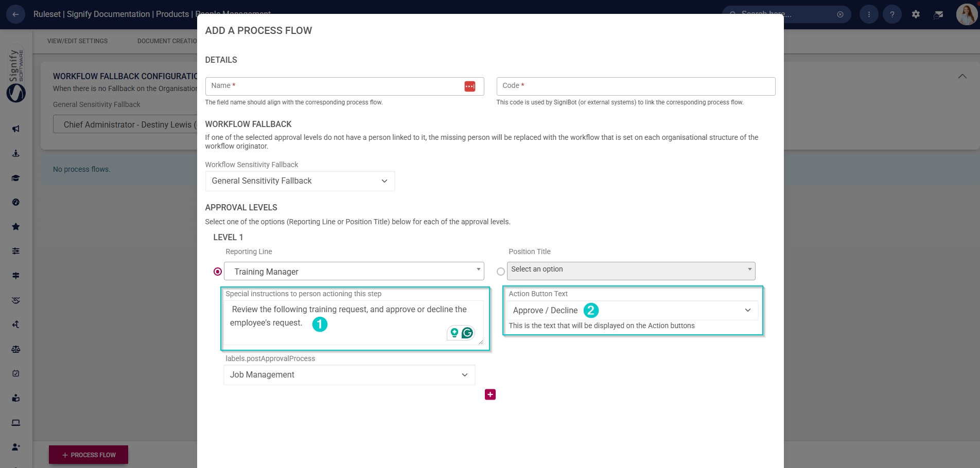This screenshot has width=980, height=468.
Task: Open the calendar check icon in the sidebar
Action: coord(16,373)
